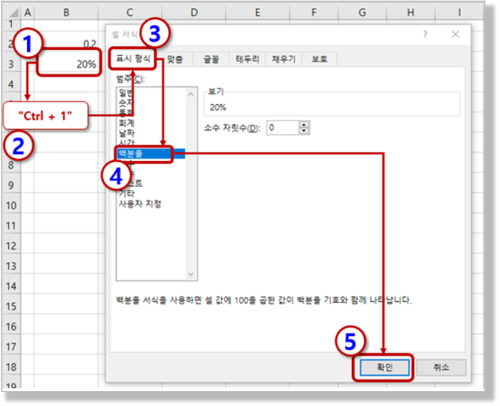Select row 1 header
This screenshot has height=406, width=500.
point(11,24)
